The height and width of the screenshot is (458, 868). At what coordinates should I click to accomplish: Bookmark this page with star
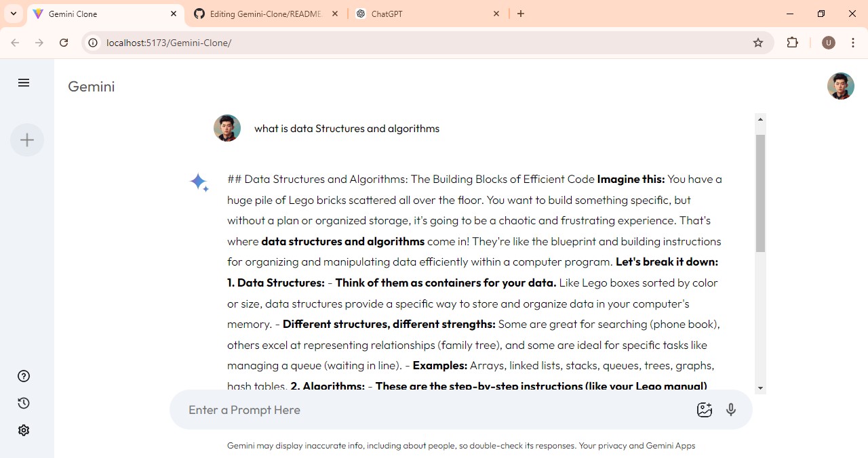pyautogui.click(x=758, y=43)
